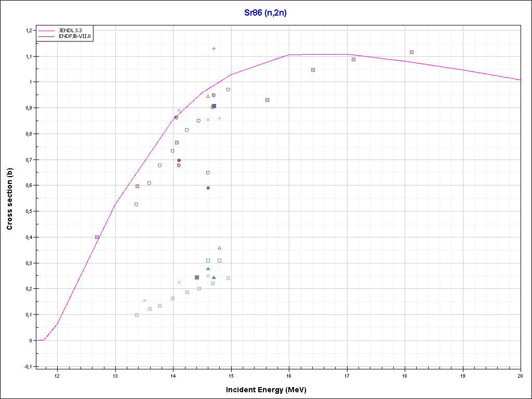Select the data point near 17.1 MeV

[x=353, y=60]
